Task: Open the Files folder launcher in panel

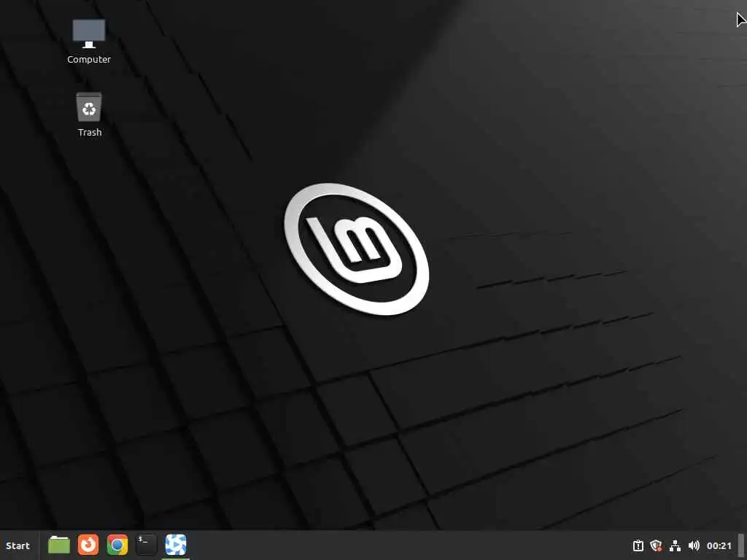Action: [x=59, y=545]
